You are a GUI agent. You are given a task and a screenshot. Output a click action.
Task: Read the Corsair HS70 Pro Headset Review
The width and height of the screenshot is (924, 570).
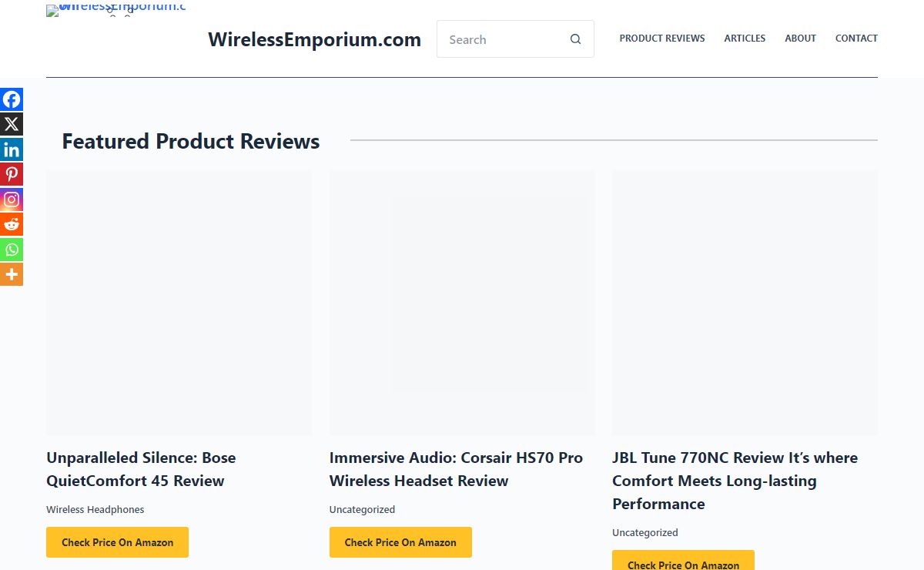(456, 469)
